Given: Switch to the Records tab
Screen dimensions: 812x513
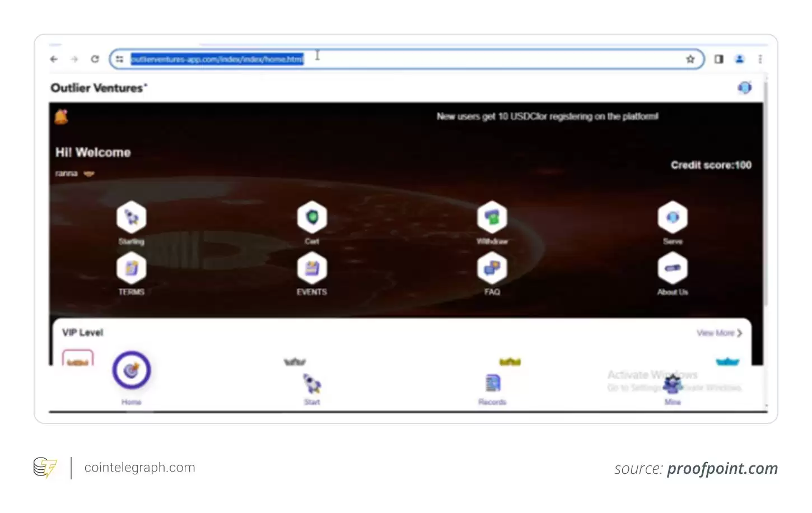Looking at the screenshot, I should 492,385.
